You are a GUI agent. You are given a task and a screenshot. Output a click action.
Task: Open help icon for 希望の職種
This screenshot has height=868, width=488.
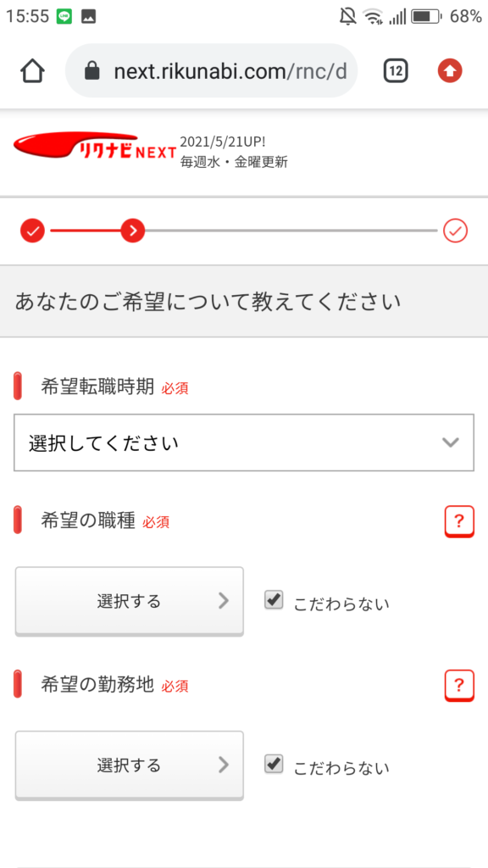tap(459, 521)
